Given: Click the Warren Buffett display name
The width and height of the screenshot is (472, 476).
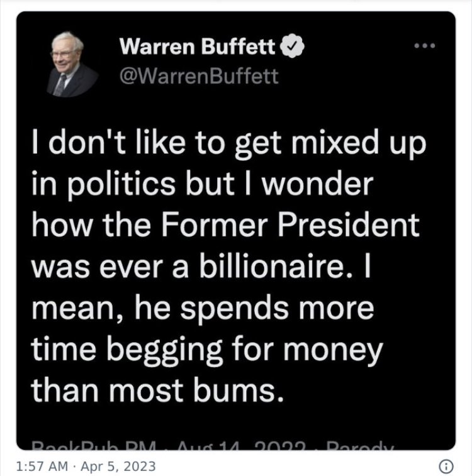Looking at the screenshot, I should (x=197, y=47).
